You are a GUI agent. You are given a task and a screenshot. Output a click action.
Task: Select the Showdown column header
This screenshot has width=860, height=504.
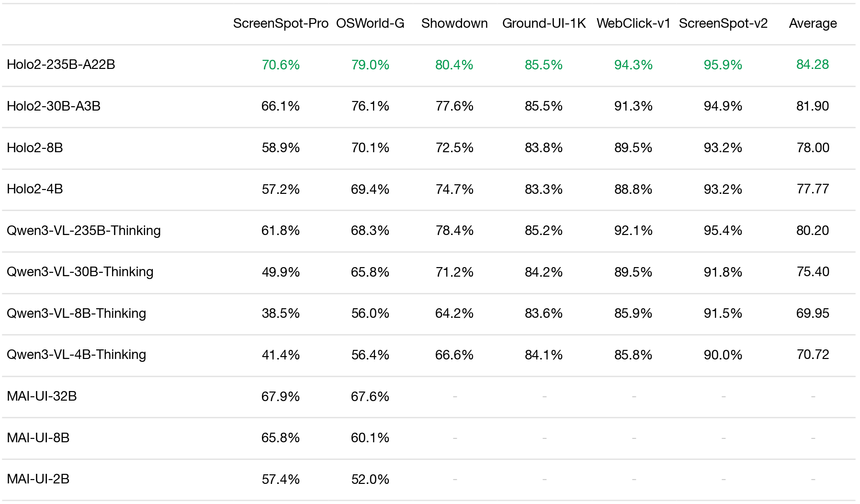[x=454, y=23]
